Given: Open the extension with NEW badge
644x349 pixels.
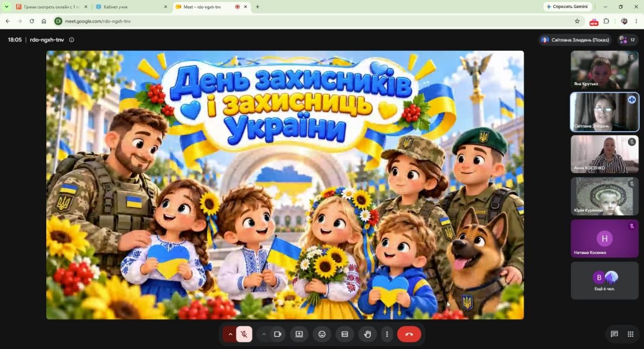Looking at the screenshot, I should (594, 22).
